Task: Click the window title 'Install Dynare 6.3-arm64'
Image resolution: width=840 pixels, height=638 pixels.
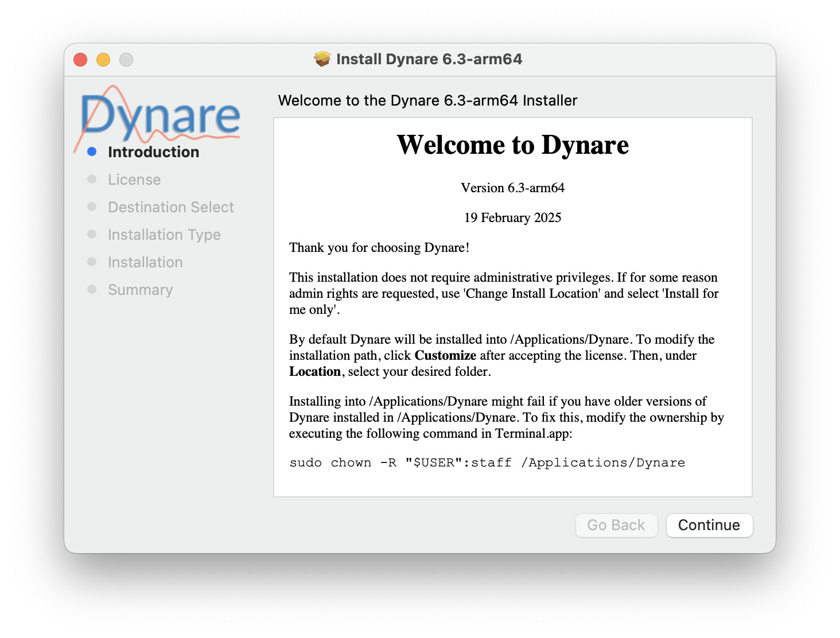Action: click(x=429, y=59)
